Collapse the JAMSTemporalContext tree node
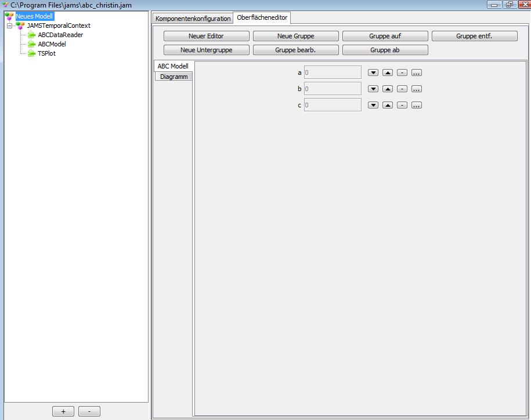Screen dimensions: 531x420 point(9,26)
